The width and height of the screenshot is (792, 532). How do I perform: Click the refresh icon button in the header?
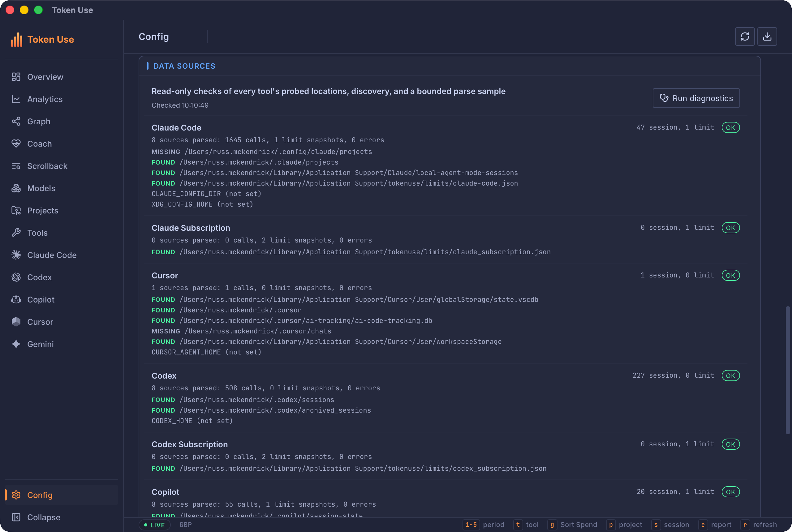tap(744, 36)
